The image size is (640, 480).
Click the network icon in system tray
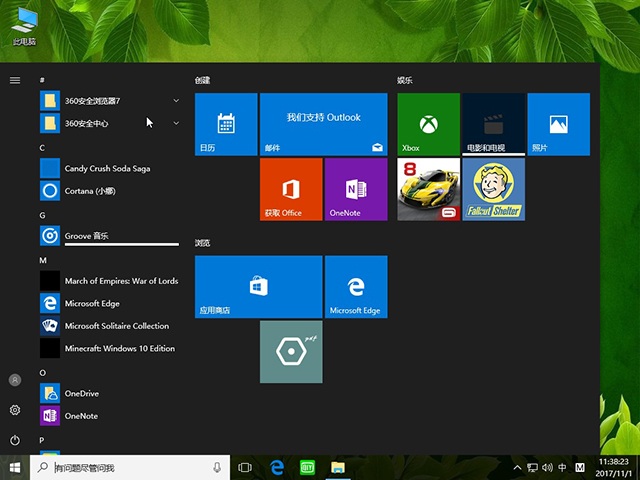coord(532,467)
